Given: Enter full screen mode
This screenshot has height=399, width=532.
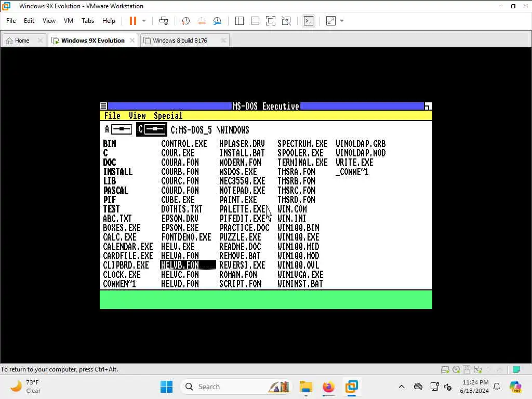Looking at the screenshot, I should pos(271,21).
